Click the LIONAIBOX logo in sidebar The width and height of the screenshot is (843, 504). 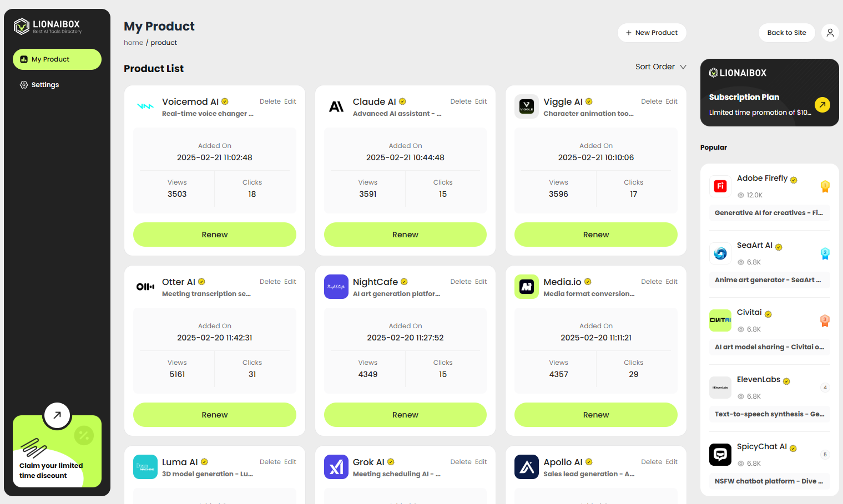point(48,26)
